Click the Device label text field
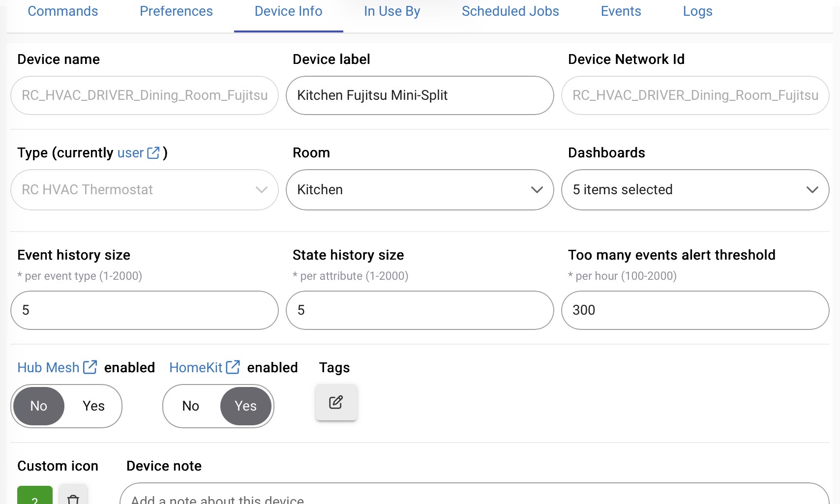This screenshot has height=504, width=840. click(x=420, y=95)
